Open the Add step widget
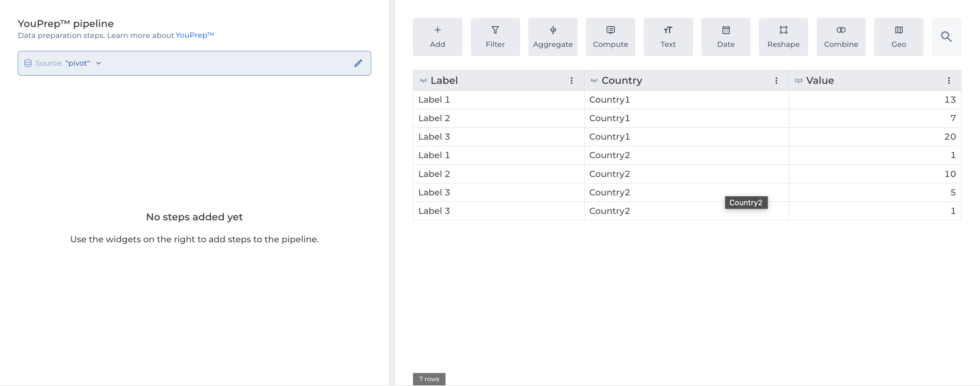 [438, 37]
